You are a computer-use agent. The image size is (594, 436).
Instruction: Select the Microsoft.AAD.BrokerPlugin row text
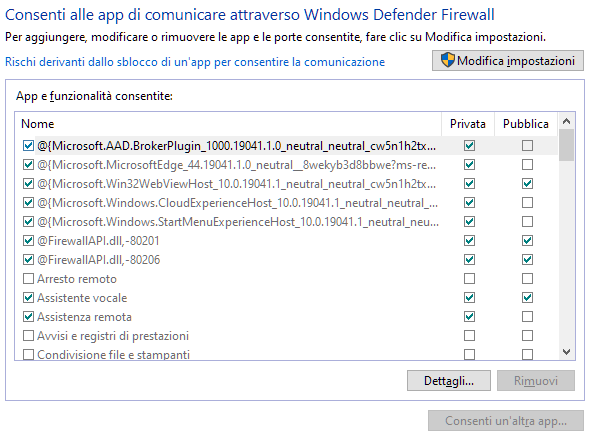236,146
